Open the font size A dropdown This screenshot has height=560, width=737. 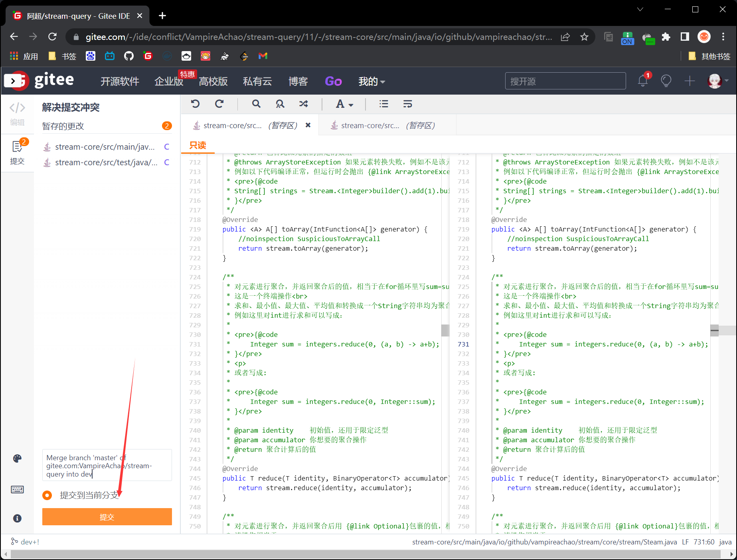click(344, 104)
